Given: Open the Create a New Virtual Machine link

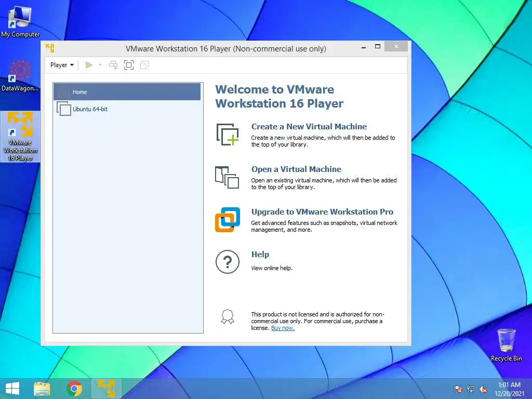Looking at the screenshot, I should [309, 127].
